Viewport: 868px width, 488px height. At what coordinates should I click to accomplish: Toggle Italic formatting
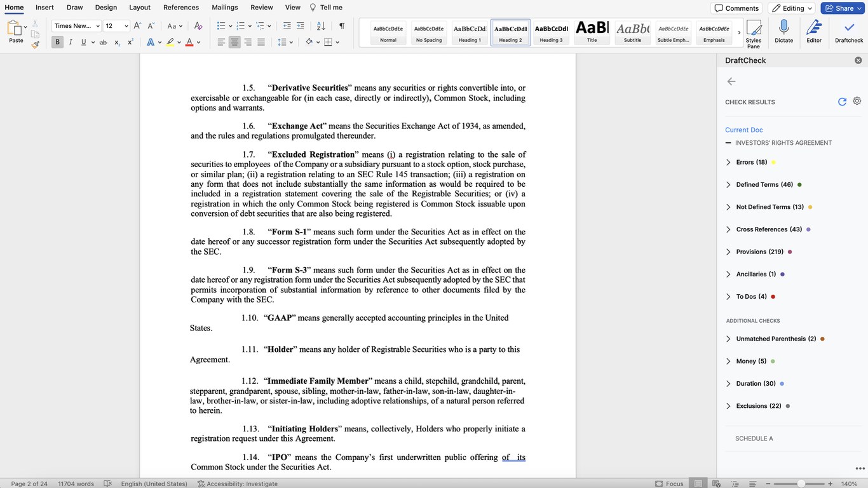click(71, 43)
